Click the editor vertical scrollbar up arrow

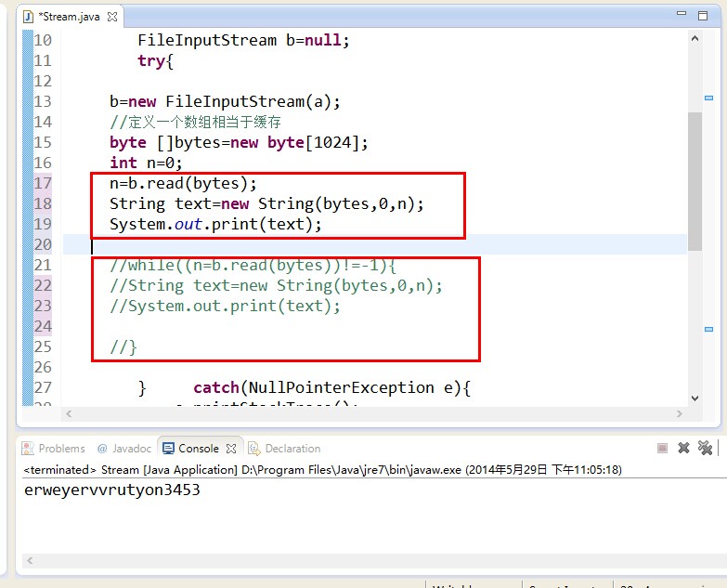(x=695, y=39)
